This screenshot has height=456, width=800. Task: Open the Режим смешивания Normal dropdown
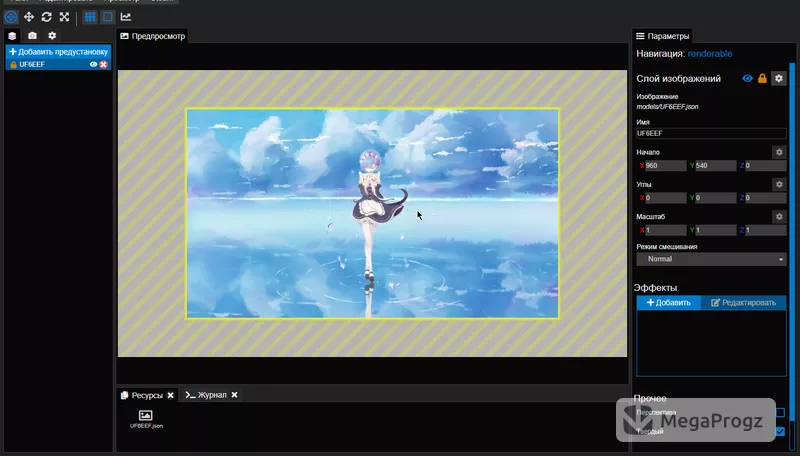711,259
